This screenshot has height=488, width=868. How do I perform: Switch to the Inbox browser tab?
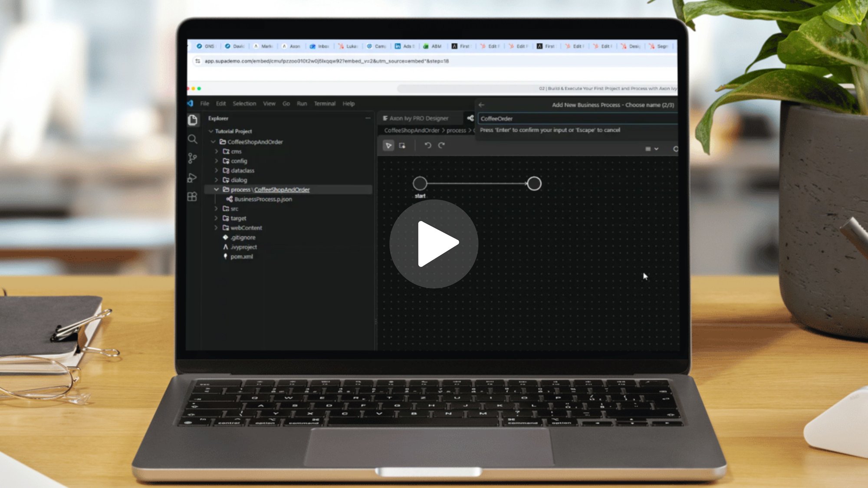click(319, 46)
